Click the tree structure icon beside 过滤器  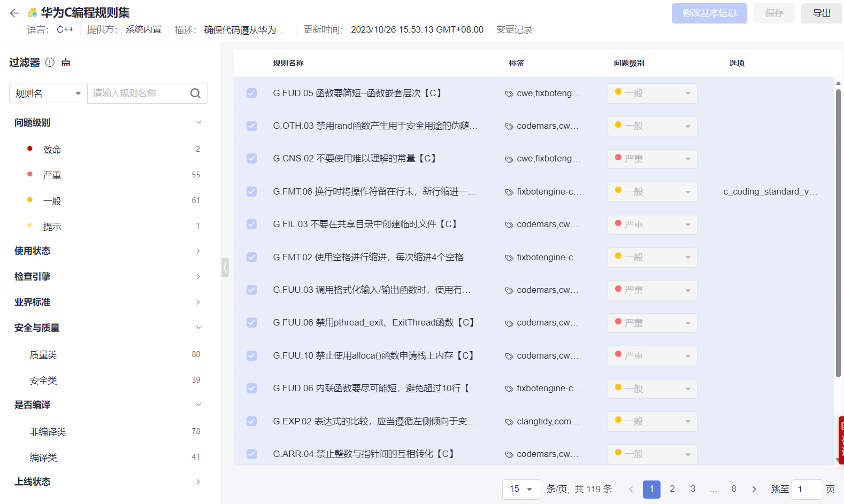66,62
